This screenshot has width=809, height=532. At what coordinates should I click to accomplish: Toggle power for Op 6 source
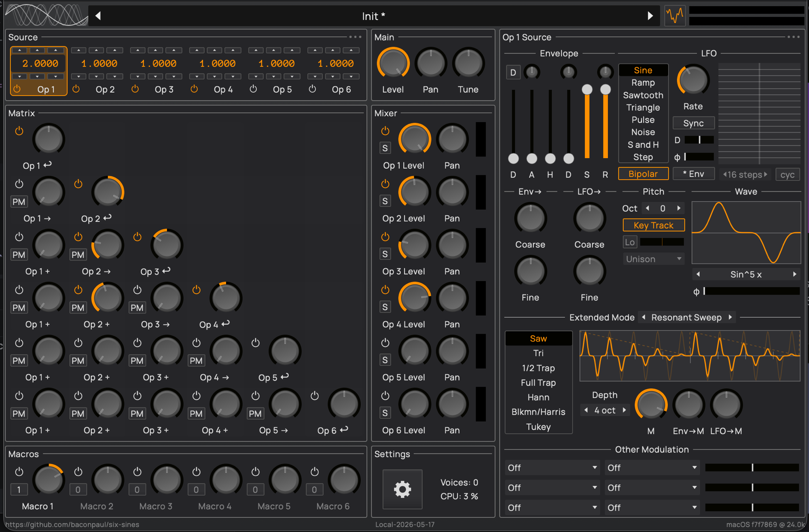(x=312, y=89)
